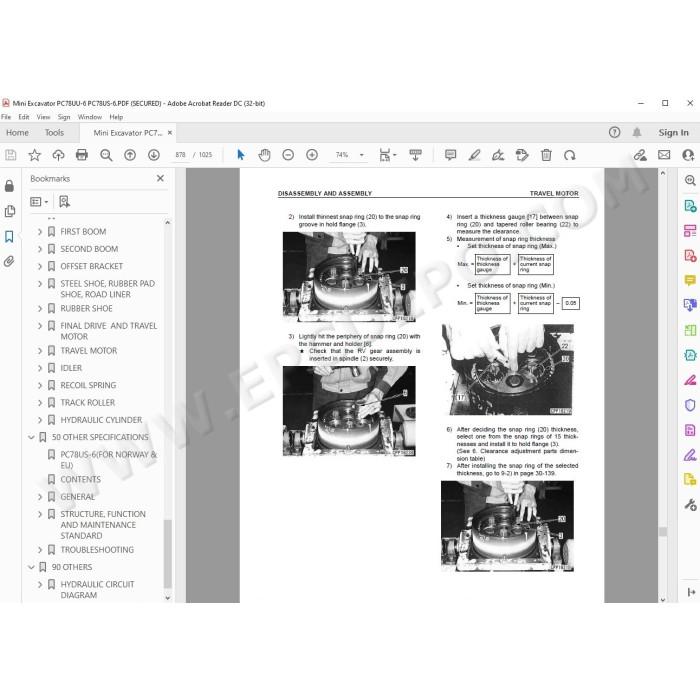The width and height of the screenshot is (700, 700).
Task: Activate the Hand pan tool
Action: (x=264, y=155)
